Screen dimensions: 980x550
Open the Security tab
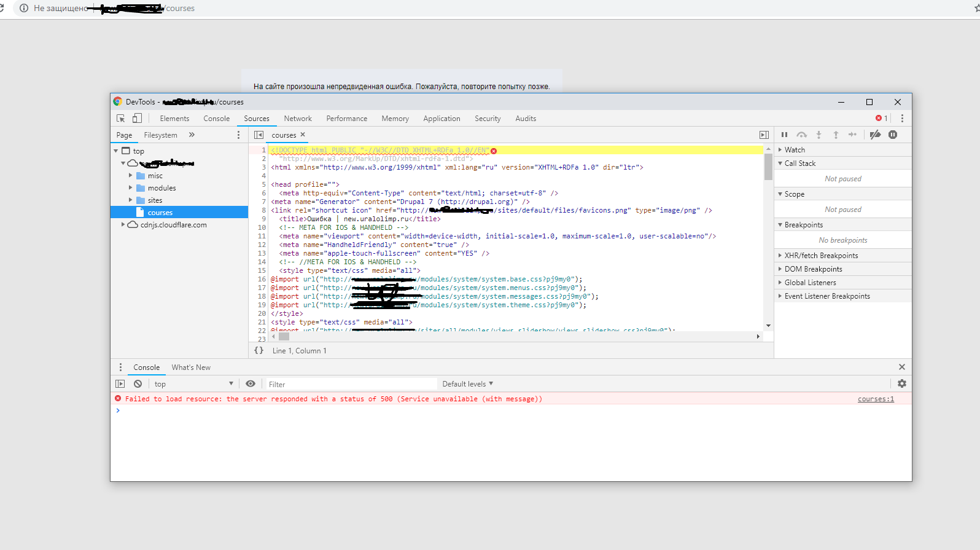click(488, 118)
